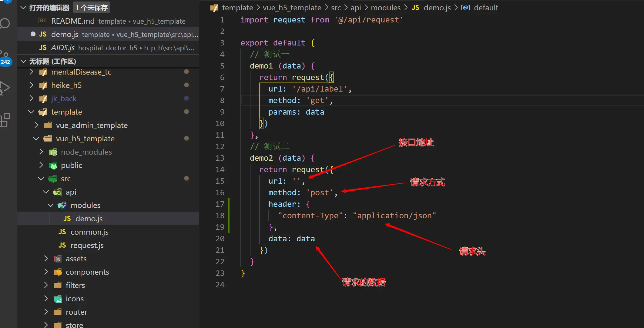The image size is (644, 328).
Task: Open the Search view in activity bar
Action: point(5,24)
